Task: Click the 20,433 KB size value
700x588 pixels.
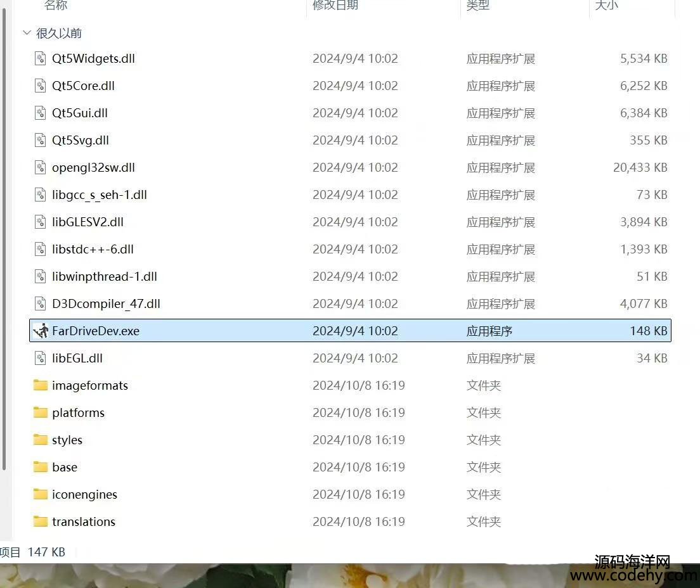Action: coord(640,167)
